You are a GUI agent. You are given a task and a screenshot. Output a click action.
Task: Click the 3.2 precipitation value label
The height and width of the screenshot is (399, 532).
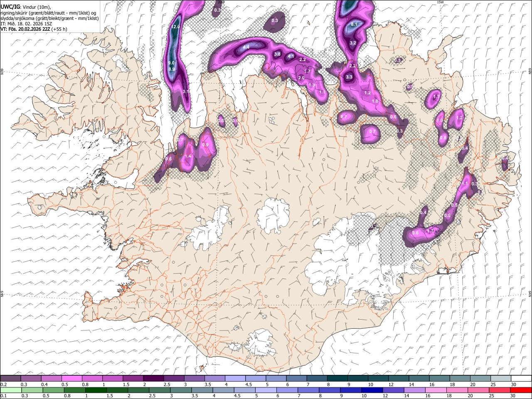(353, 43)
